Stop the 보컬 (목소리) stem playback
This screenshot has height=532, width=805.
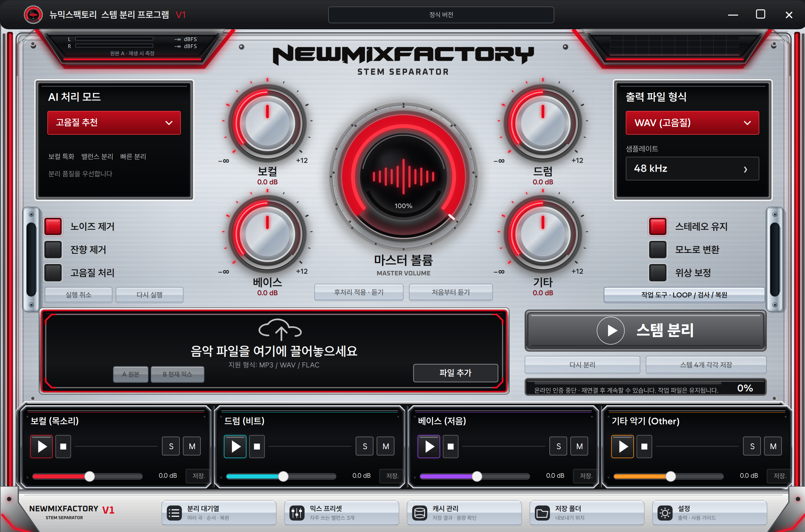click(x=63, y=447)
